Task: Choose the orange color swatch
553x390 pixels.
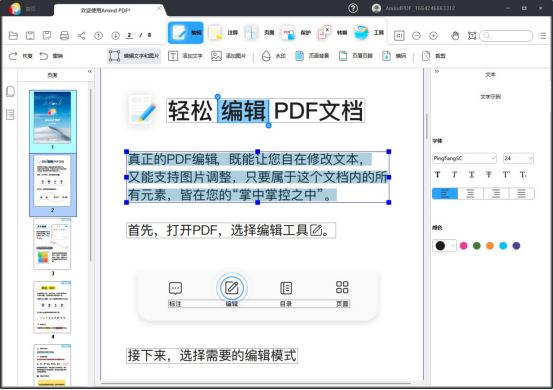Action: (490, 246)
